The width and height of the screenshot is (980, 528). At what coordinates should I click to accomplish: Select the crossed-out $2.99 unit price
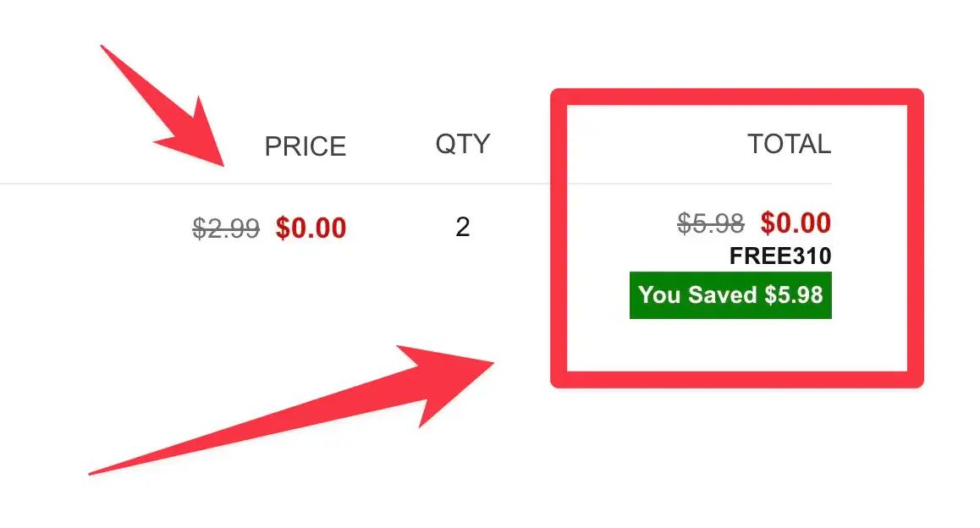point(226,228)
